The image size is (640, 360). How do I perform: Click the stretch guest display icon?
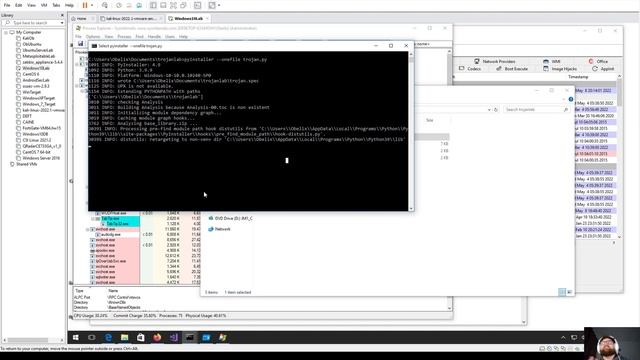(212, 5)
